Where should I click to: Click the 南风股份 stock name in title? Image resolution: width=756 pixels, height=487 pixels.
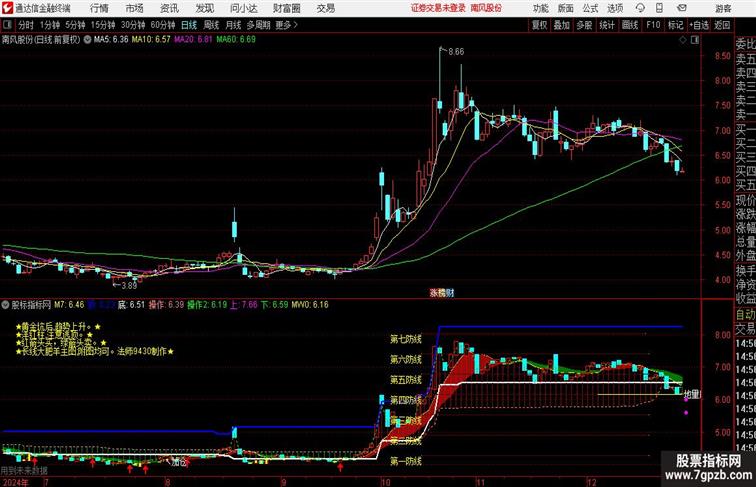(17, 40)
